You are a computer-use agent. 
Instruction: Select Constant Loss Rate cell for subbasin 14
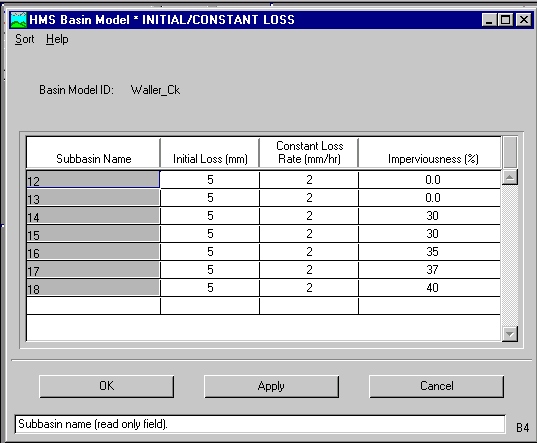(309, 216)
